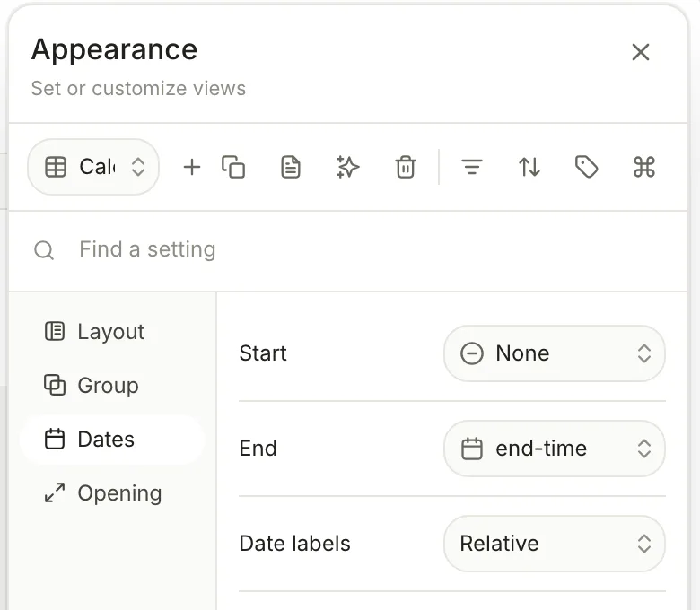Open the Opening settings section

(x=111, y=493)
